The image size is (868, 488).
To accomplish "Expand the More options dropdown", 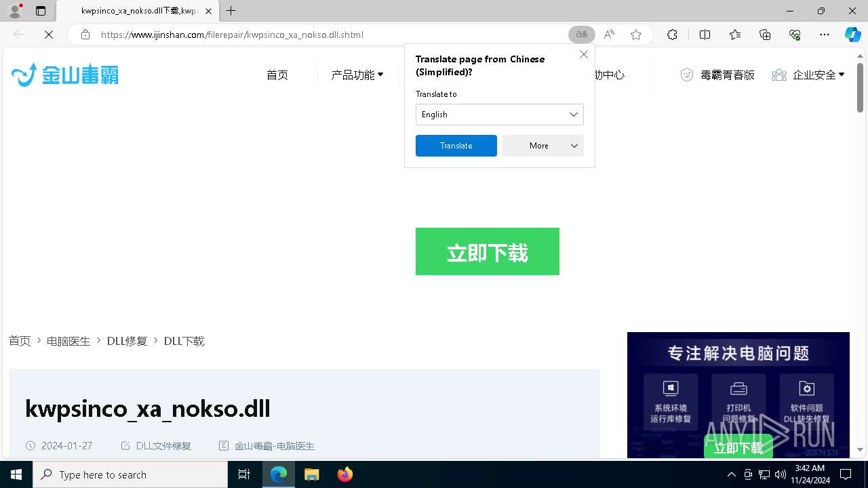I will 543,146.
